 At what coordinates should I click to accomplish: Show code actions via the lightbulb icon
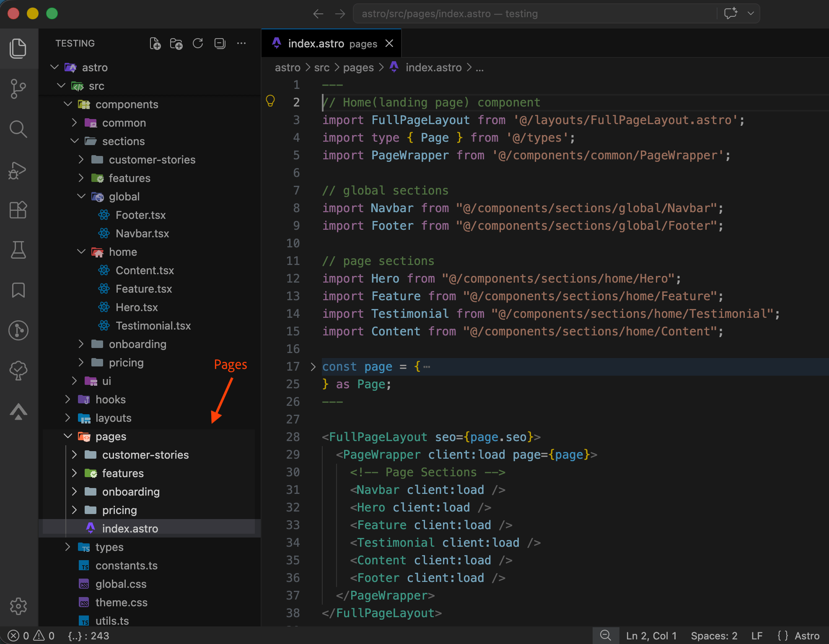(x=270, y=101)
